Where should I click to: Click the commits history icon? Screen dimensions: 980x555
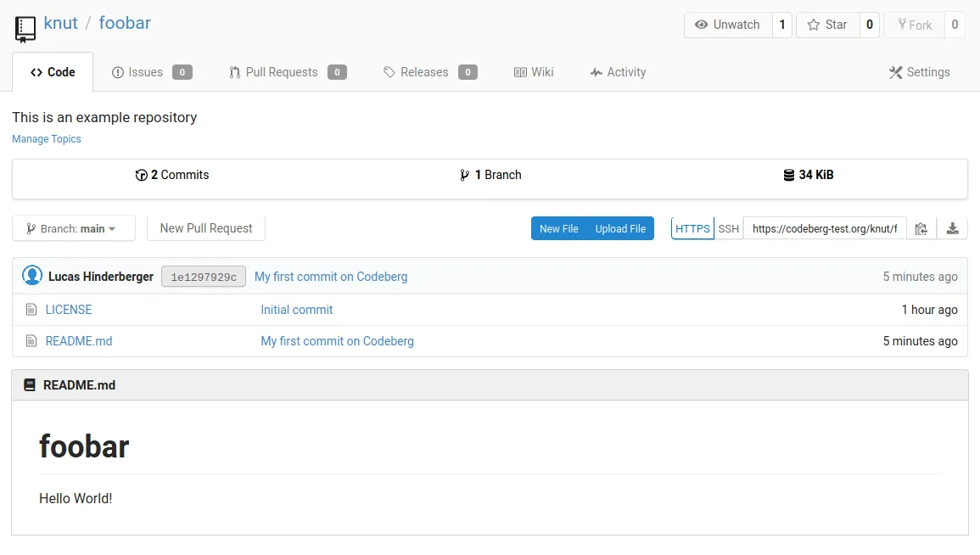point(142,175)
